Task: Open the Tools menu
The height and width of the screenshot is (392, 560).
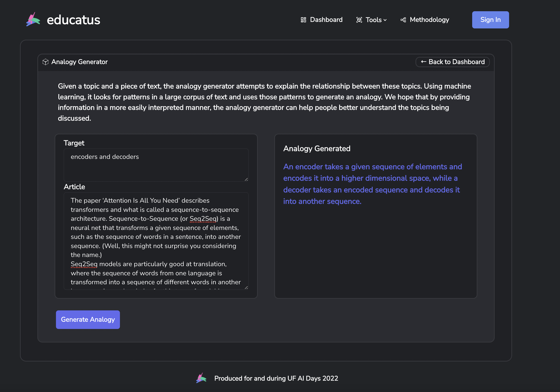Action: pyautogui.click(x=373, y=20)
